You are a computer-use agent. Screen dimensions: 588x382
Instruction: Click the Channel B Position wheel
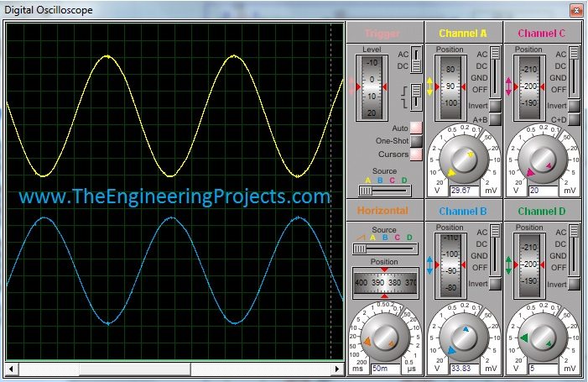[x=450, y=265]
